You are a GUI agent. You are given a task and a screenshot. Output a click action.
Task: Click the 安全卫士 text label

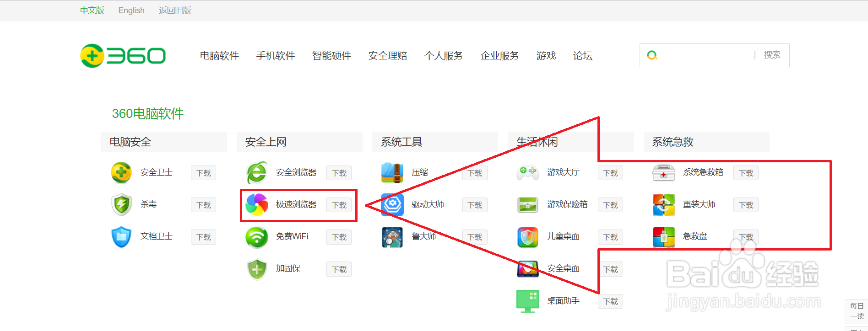pyautogui.click(x=157, y=172)
